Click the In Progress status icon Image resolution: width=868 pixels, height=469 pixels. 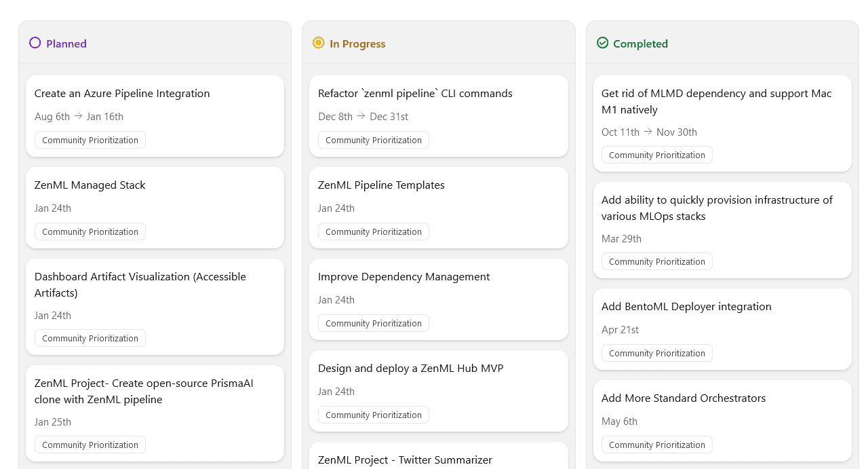click(319, 43)
